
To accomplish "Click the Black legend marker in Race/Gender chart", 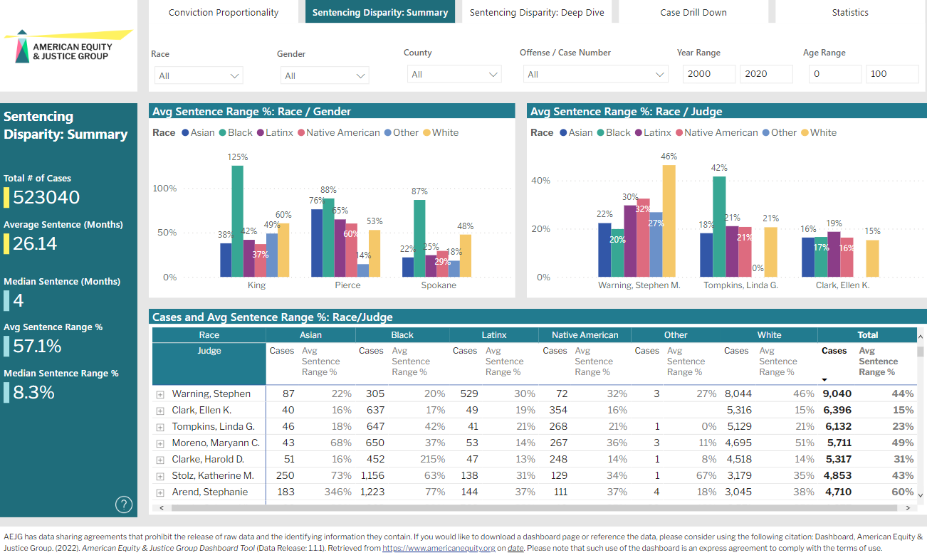I will point(223,133).
